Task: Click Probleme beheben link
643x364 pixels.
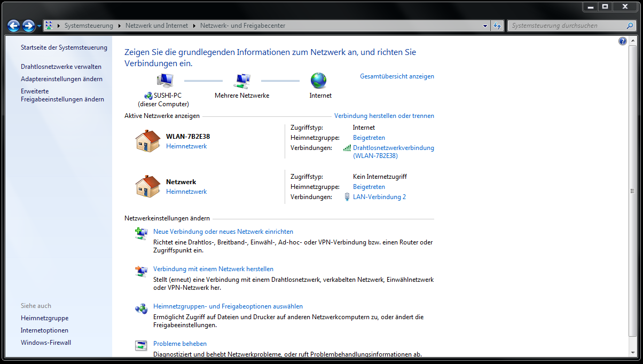Action: 180,344
